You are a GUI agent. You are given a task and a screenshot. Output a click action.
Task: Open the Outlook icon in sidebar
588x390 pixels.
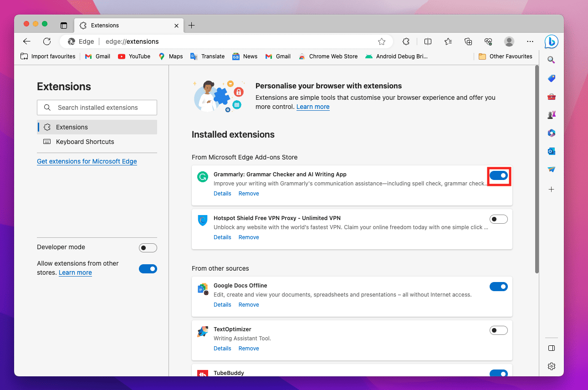point(551,151)
